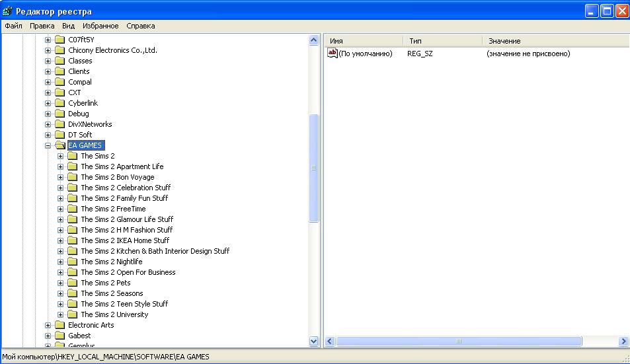Screen dimensions: 630x364
Task: Click the folder icon beside The Sims 2 Nightlife
Action: [72, 262]
